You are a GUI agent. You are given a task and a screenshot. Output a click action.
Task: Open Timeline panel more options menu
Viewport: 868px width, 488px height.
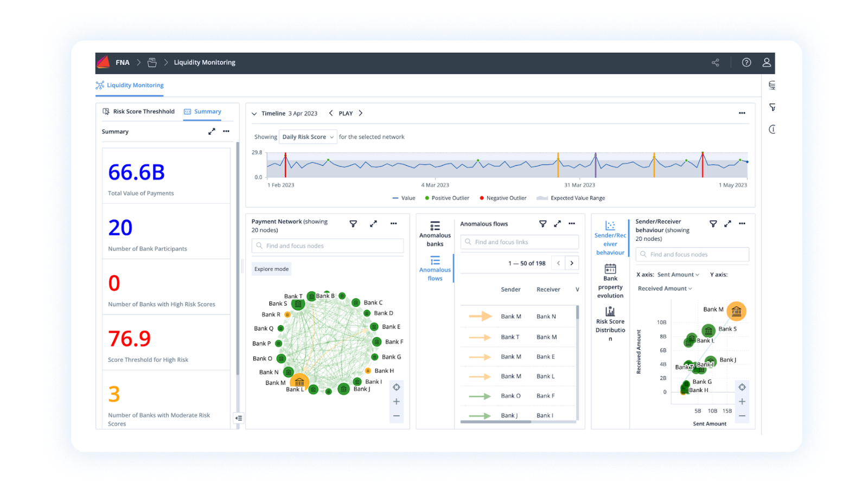tap(742, 113)
